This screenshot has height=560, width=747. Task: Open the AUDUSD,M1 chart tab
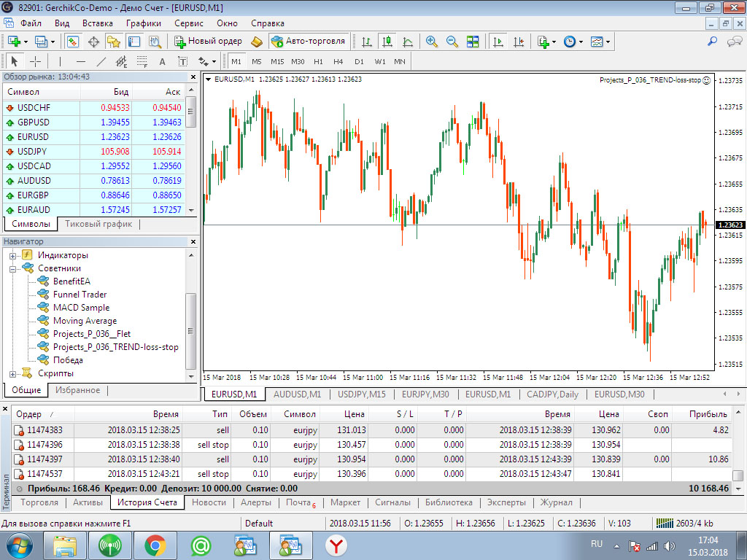tap(298, 394)
